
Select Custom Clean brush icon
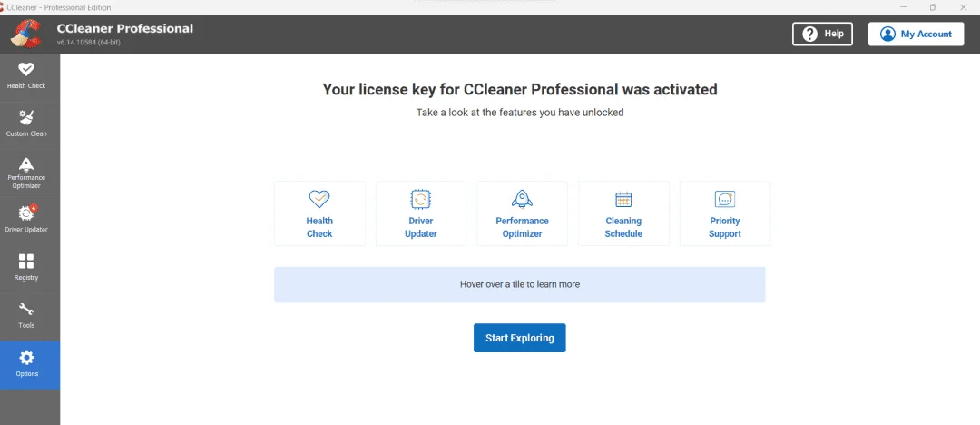tap(26, 118)
